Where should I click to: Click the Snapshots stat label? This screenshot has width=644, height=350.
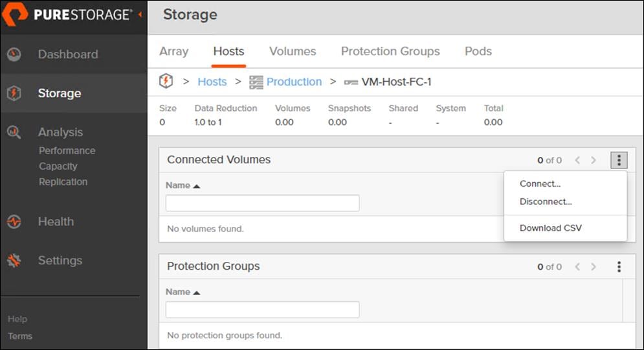pos(349,108)
